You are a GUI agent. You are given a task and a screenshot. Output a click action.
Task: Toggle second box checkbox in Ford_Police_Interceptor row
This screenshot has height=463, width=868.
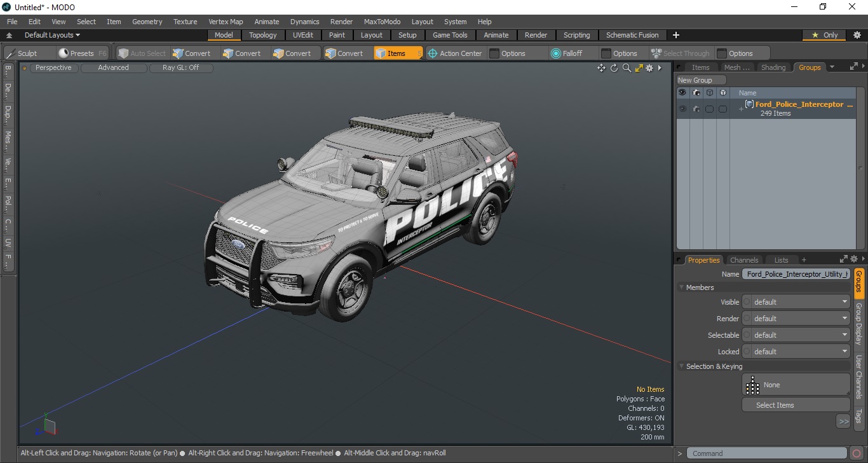(x=722, y=109)
